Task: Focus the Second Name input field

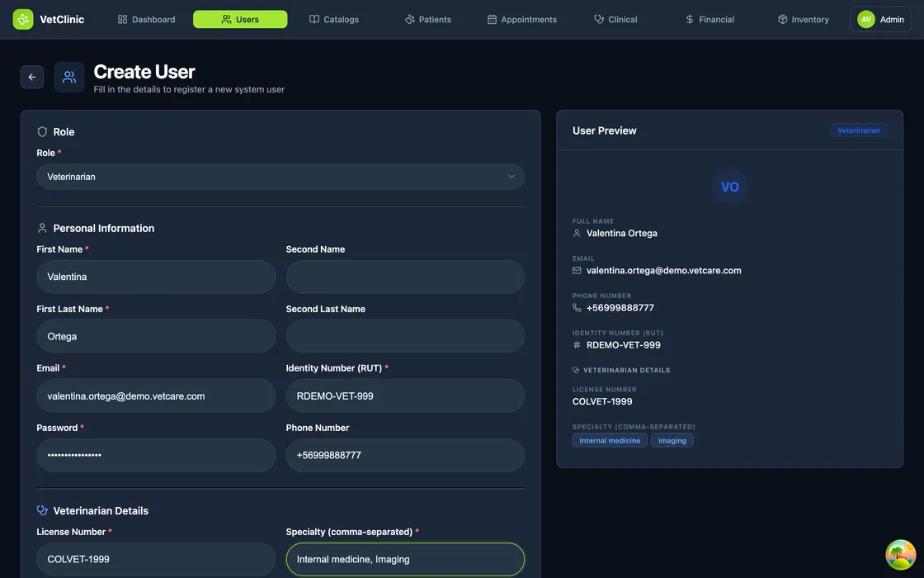Action: click(405, 277)
